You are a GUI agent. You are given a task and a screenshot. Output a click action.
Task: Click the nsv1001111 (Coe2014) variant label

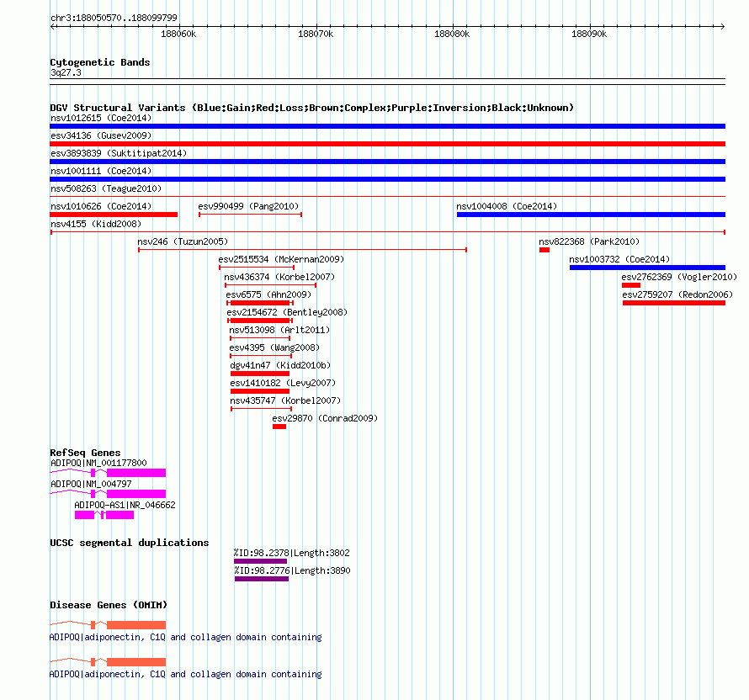[101, 171]
